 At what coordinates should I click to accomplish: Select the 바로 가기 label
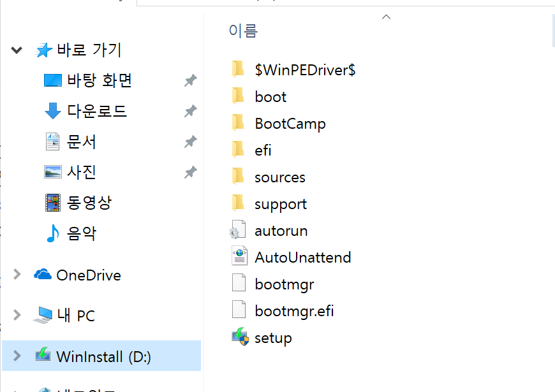89,50
